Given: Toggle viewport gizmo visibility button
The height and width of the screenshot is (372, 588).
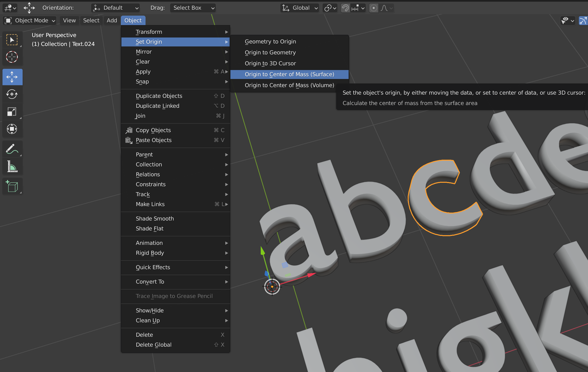Looking at the screenshot, I should pyautogui.click(x=583, y=21).
